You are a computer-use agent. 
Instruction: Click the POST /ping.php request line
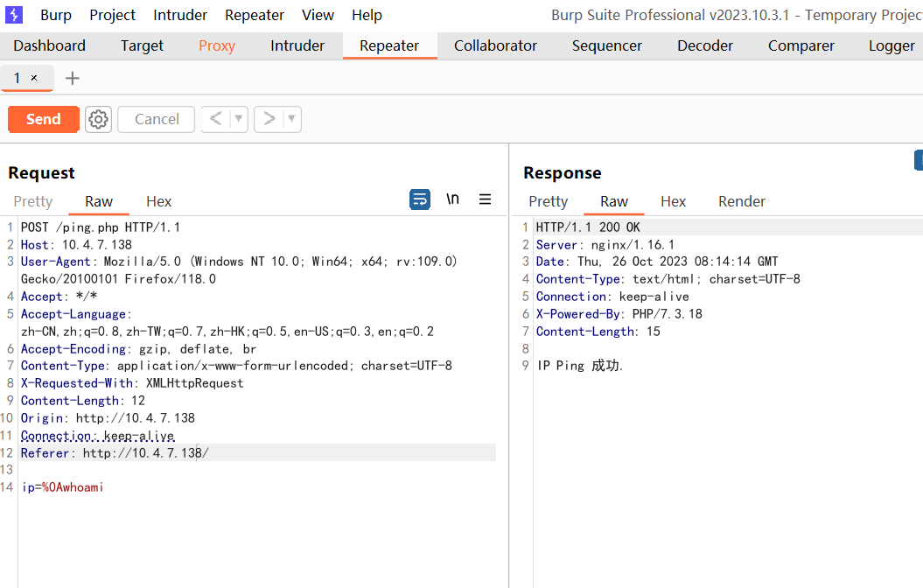point(101,227)
